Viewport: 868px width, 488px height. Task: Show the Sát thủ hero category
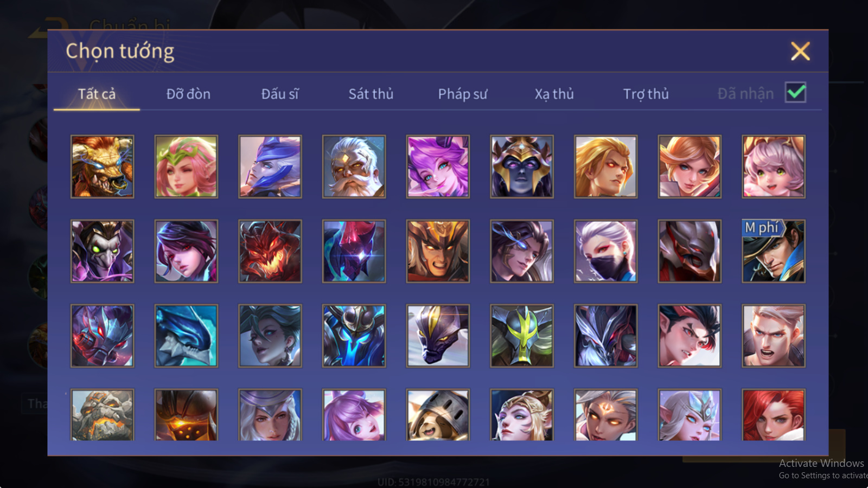click(371, 94)
